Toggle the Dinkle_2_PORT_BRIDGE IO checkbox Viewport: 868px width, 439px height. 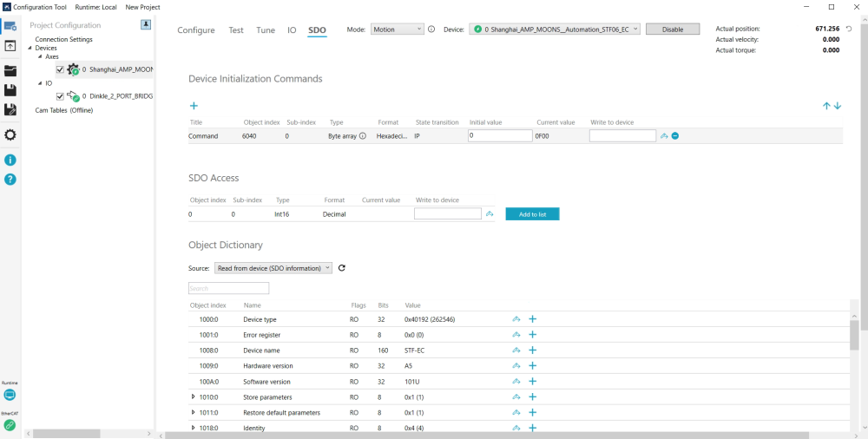[x=60, y=96]
